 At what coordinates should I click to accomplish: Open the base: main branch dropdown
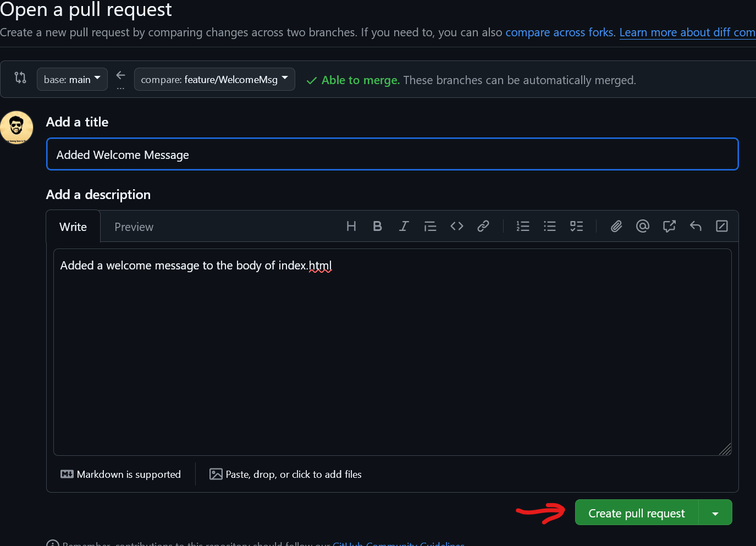tap(72, 79)
